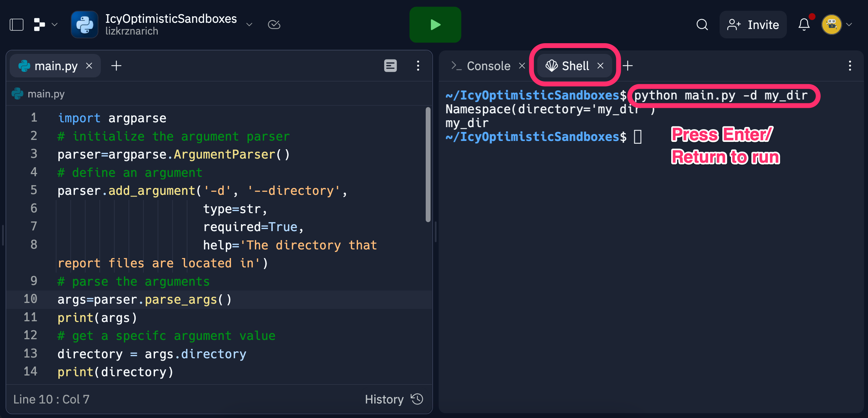
Task: Click the cloud saved status icon
Action: tap(274, 25)
